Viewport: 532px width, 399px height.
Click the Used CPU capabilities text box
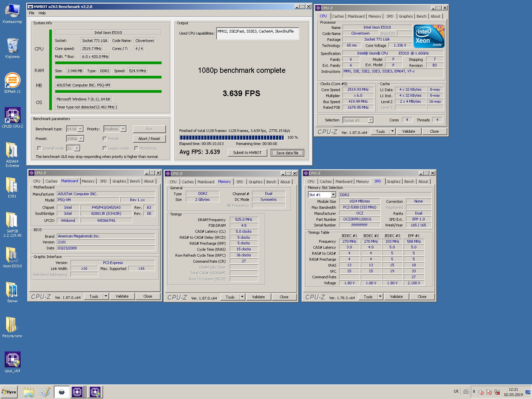point(257,34)
